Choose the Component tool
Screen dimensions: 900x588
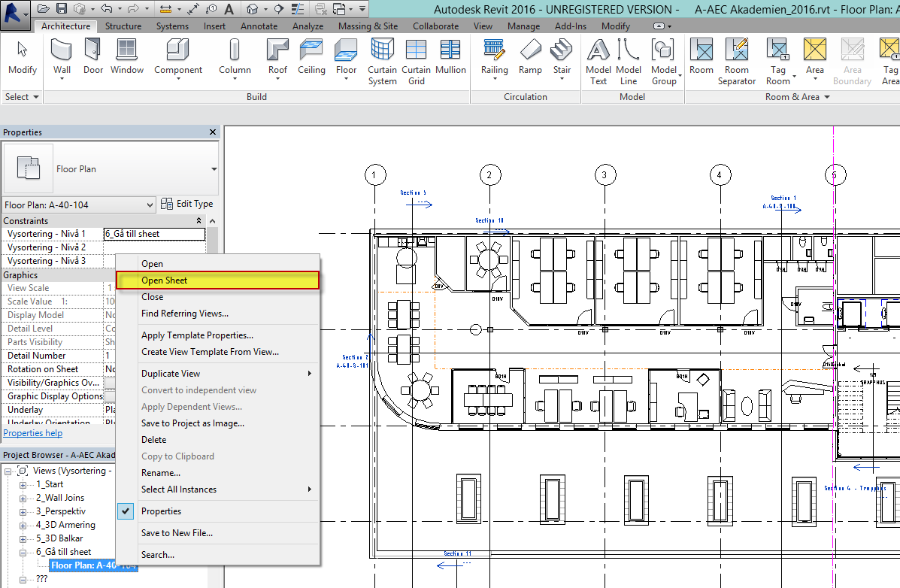click(x=178, y=56)
